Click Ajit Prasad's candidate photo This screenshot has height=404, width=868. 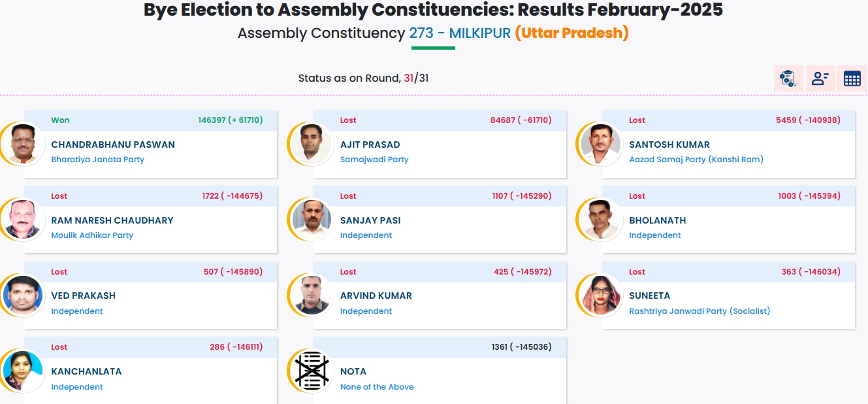tap(310, 144)
